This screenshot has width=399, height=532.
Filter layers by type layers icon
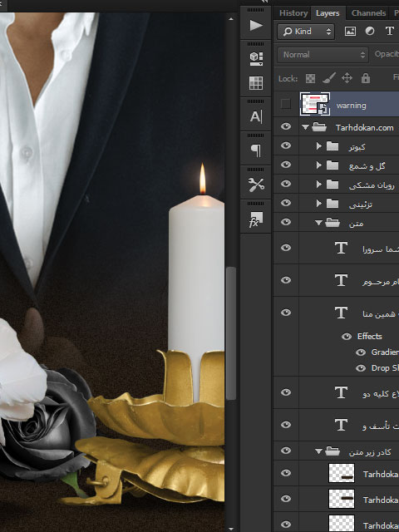click(x=390, y=32)
